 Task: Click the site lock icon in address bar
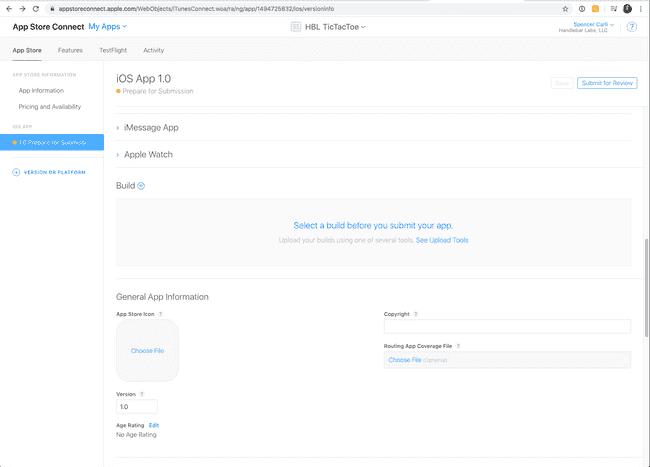52,9
